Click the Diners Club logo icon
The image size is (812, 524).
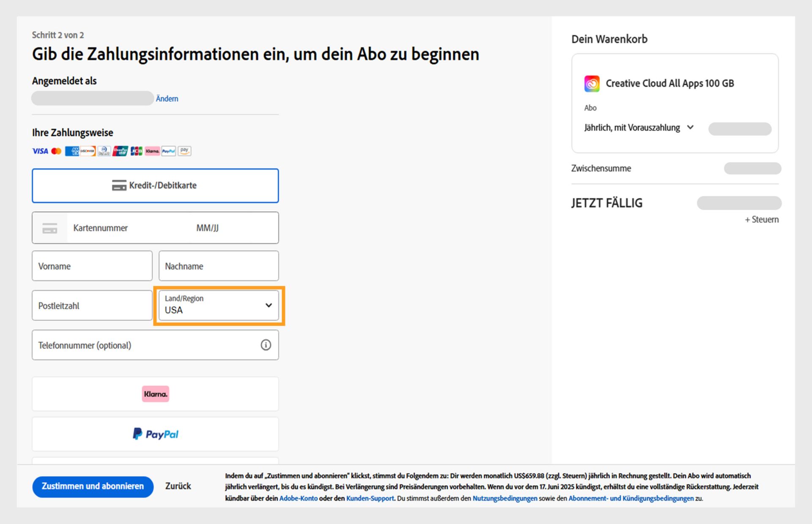click(104, 151)
